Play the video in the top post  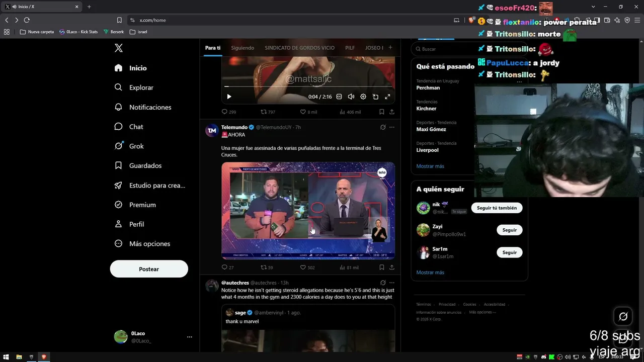pos(229,97)
